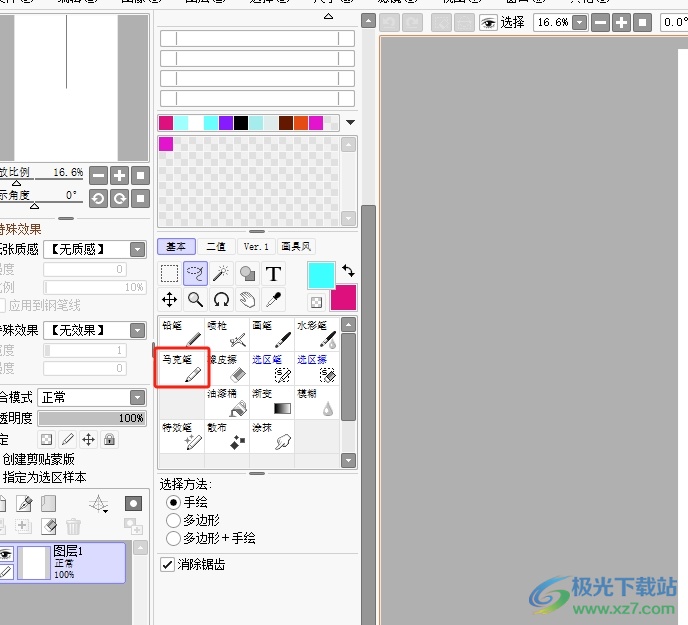Adjust the layer opacity 100% slider

[92, 418]
